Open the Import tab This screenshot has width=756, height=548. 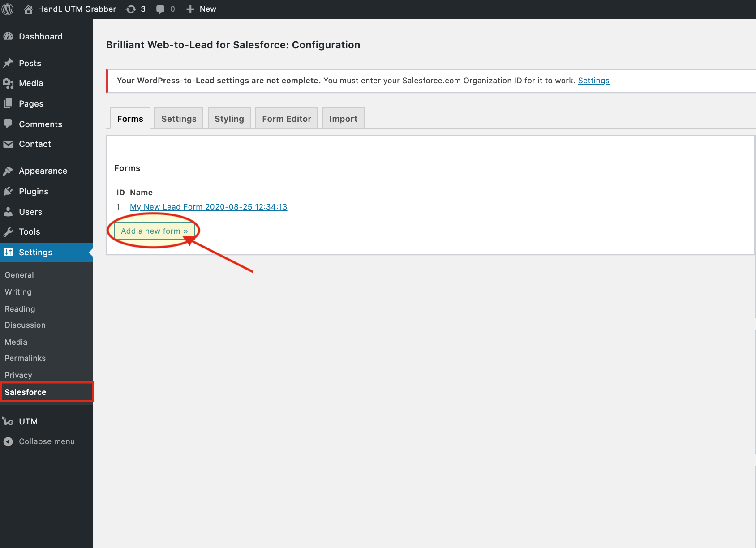[x=343, y=119]
